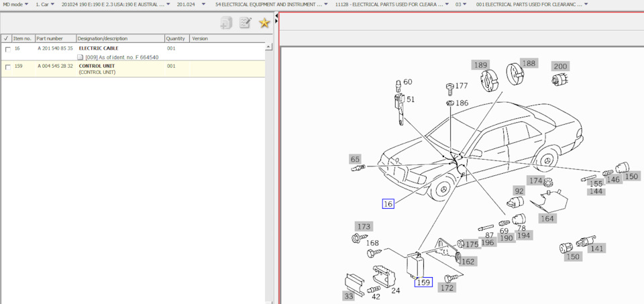
Task: Click callout 188 in the diagram
Action: click(529, 63)
